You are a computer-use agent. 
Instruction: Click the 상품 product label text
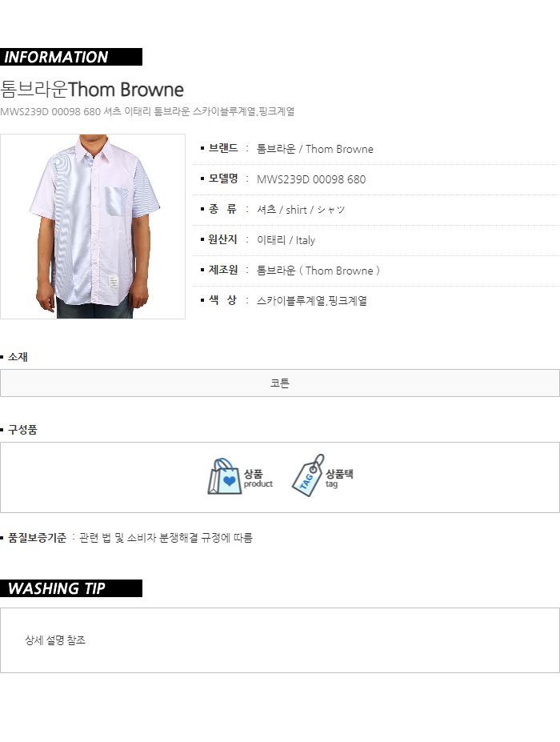[258, 478]
